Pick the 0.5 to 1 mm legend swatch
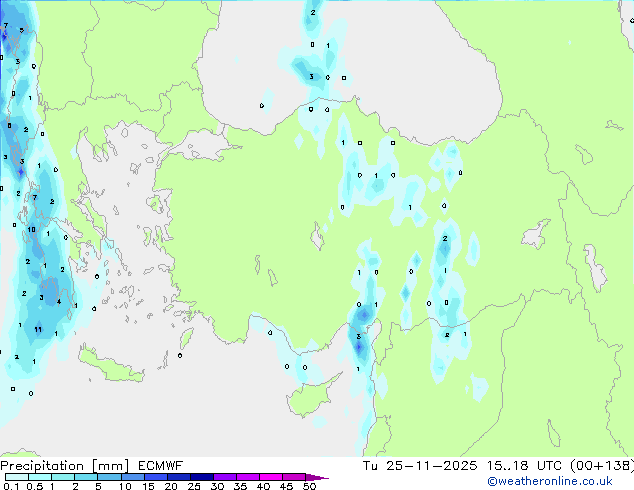 tap(40, 477)
